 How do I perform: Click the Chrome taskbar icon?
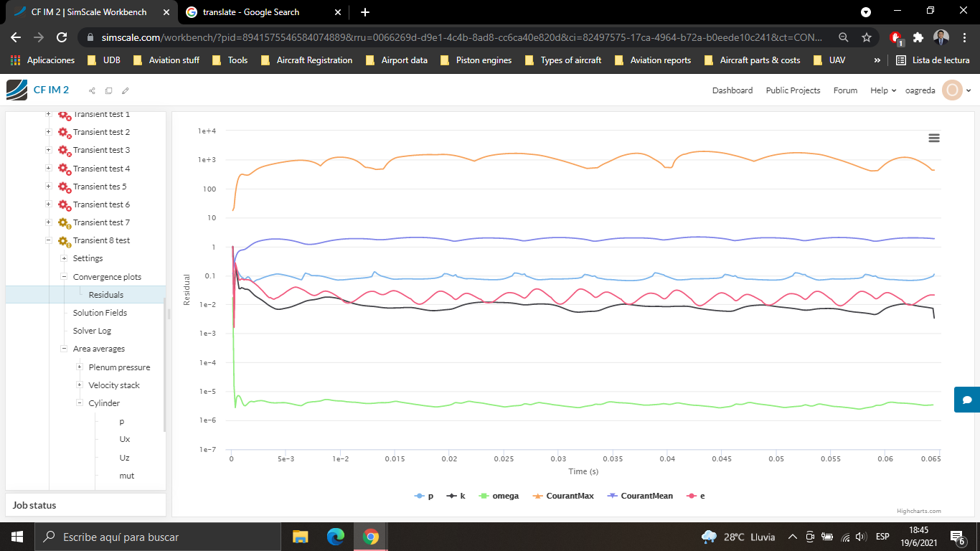370,537
